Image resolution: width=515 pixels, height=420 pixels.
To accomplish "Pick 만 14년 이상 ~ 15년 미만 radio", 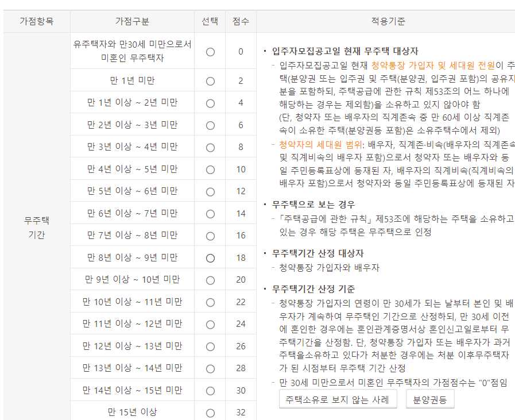I will pos(210,391).
